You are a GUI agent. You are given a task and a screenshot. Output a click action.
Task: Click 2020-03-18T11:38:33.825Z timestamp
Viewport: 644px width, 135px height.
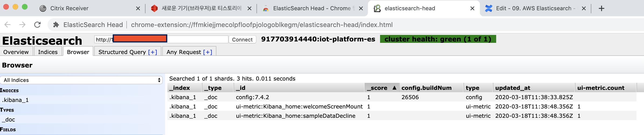[534, 97]
